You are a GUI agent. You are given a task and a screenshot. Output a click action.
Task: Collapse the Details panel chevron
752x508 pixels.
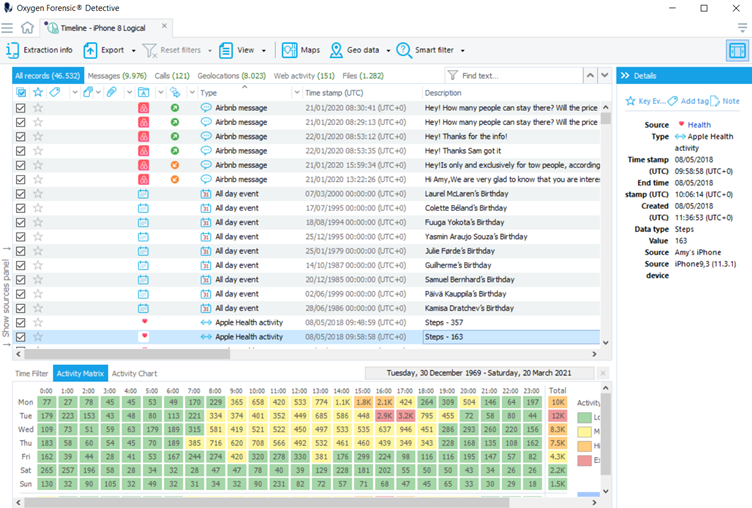point(625,75)
